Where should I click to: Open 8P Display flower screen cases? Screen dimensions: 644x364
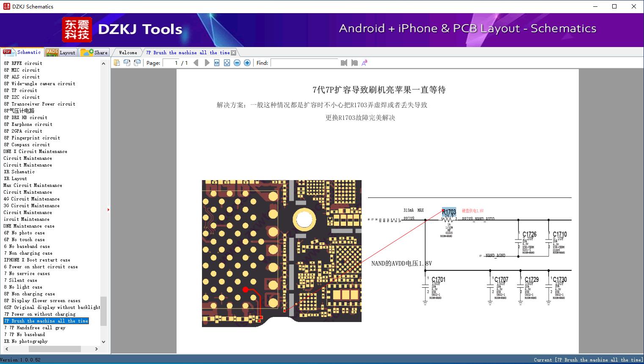[42, 300]
